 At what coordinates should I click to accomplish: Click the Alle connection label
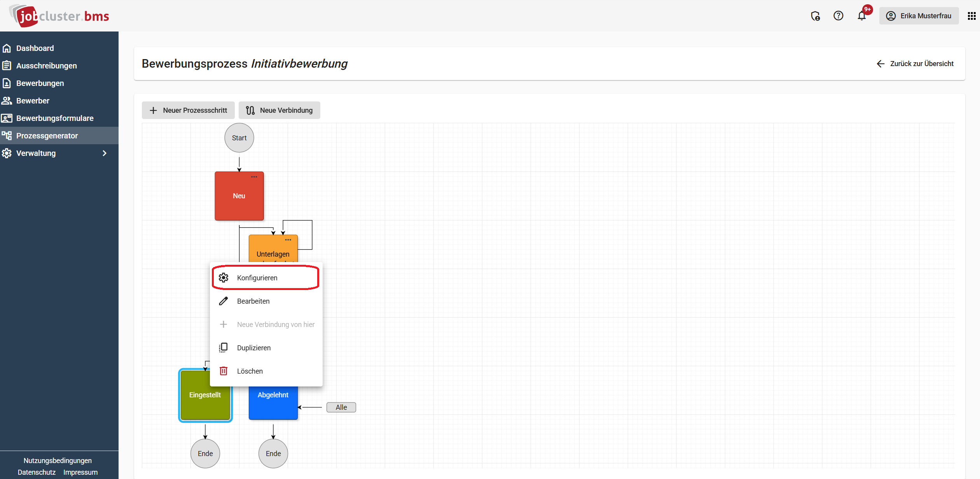tap(341, 407)
